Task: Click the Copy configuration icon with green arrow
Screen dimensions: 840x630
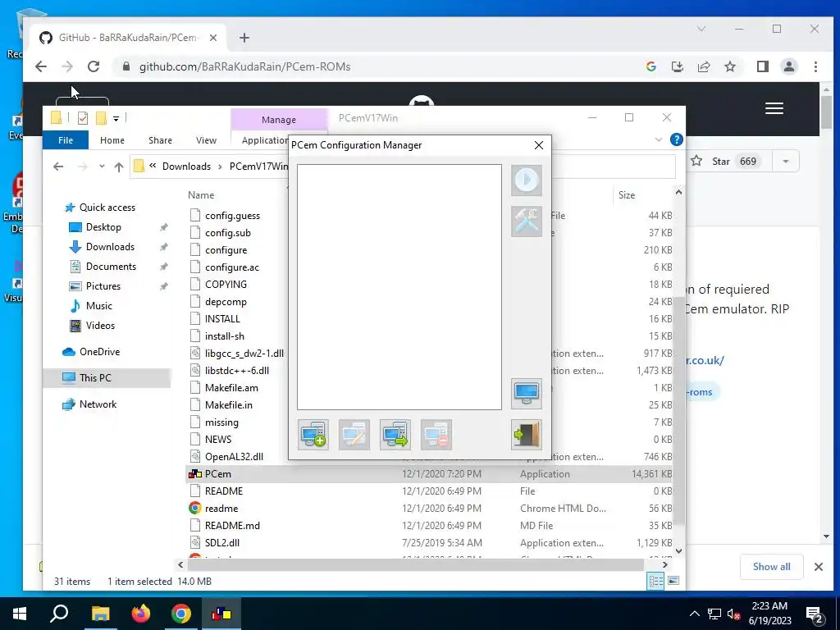Action: click(395, 435)
